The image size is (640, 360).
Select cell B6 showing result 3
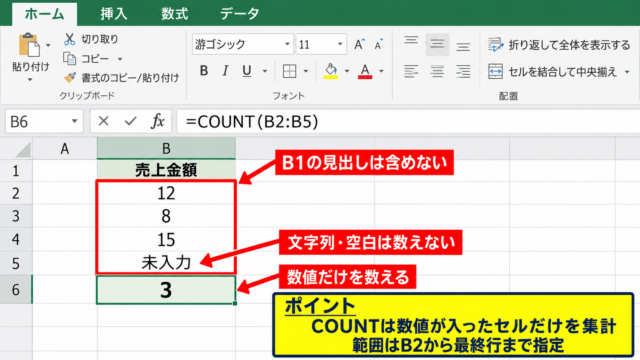166,290
